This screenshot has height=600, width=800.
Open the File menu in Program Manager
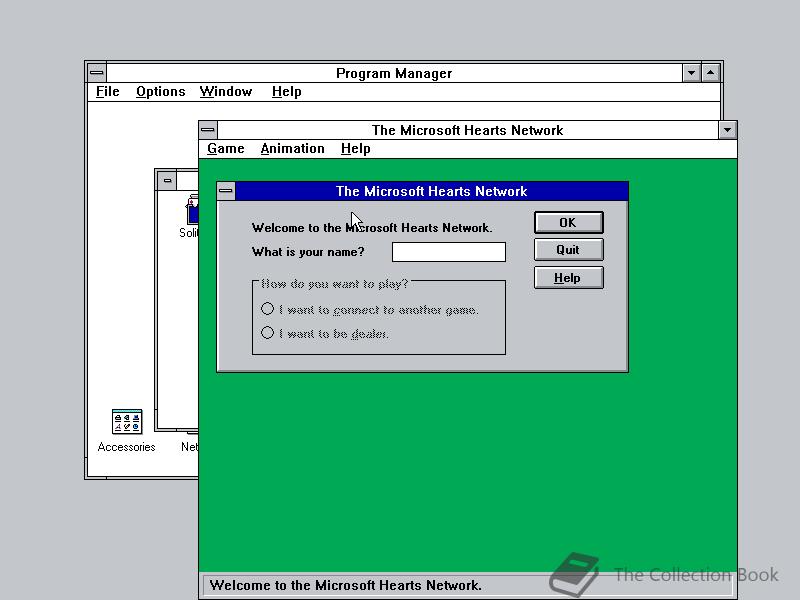(108, 92)
